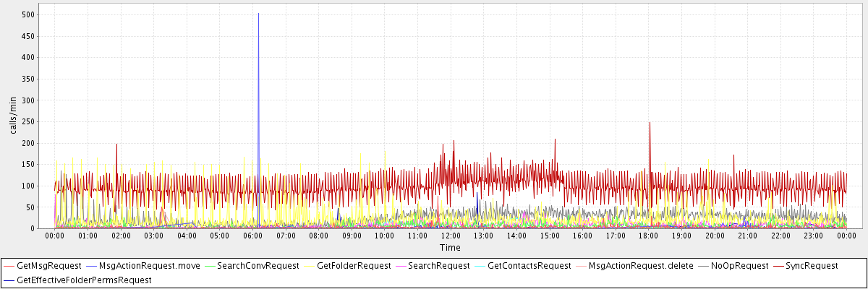Click the MsgActionRequest.delete legend label
The image size is (868, 289).
(641, 266)
